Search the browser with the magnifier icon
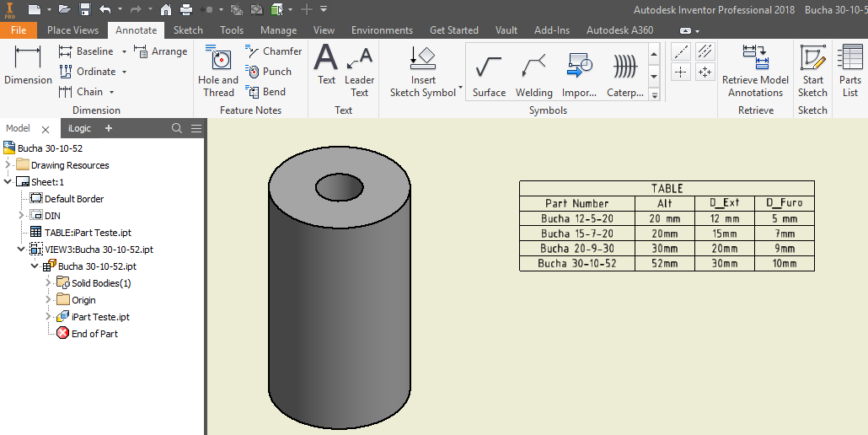 177,128
